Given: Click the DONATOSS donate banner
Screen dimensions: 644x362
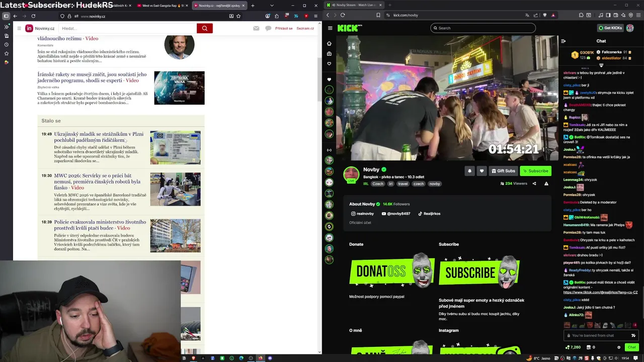Looking at the screenshot, I should (x=392, y=270).
